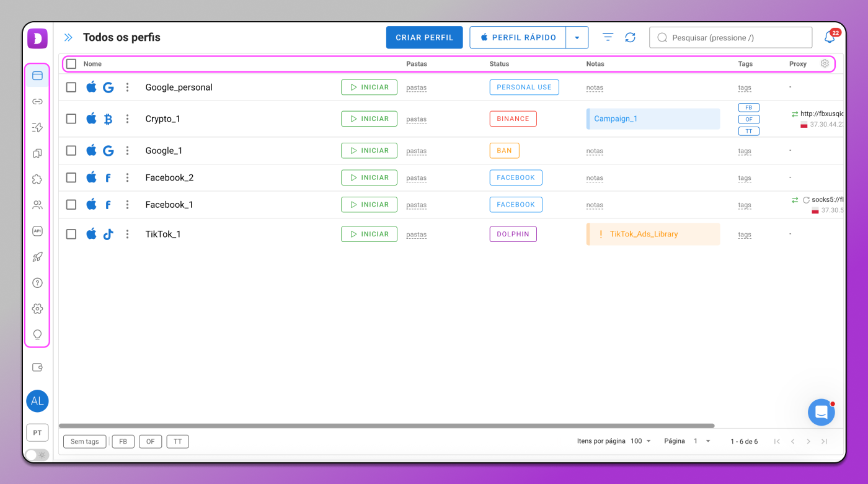Screen dimensions: 868x484
Task: Click the proxy reload icon on Facebook_1 row
Action: coord(806,200)
